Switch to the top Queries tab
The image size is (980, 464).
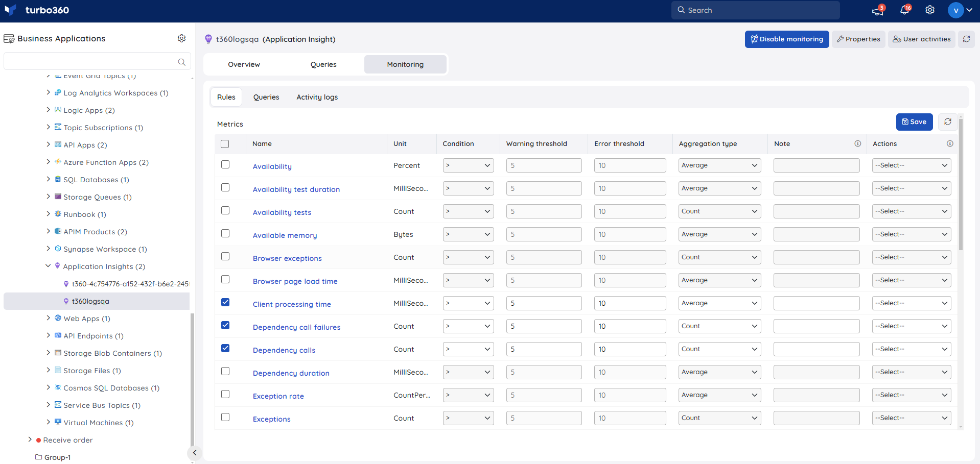coord(323,64)
